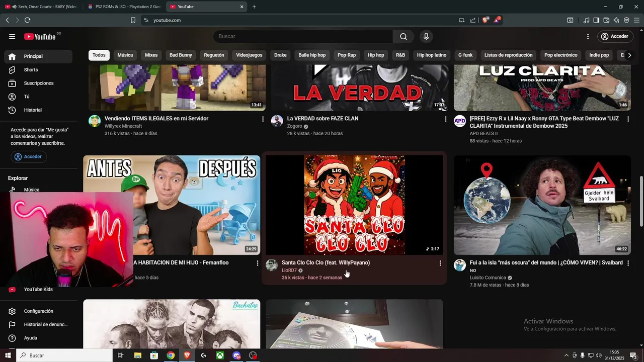Image resolution: width=644 pixels, height=362 pixels.
Task: Select the Música filter chip
Action: tap(125, 55)
